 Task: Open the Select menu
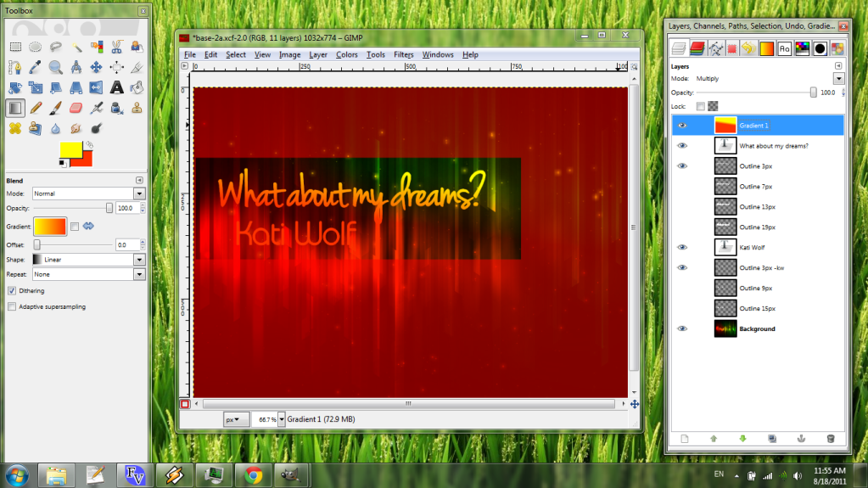click(x=235, y=55)
